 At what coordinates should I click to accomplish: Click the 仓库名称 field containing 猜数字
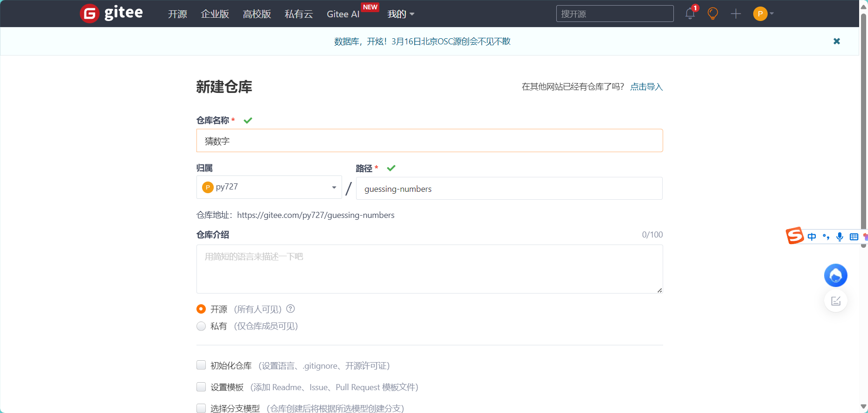pos(429,140)
